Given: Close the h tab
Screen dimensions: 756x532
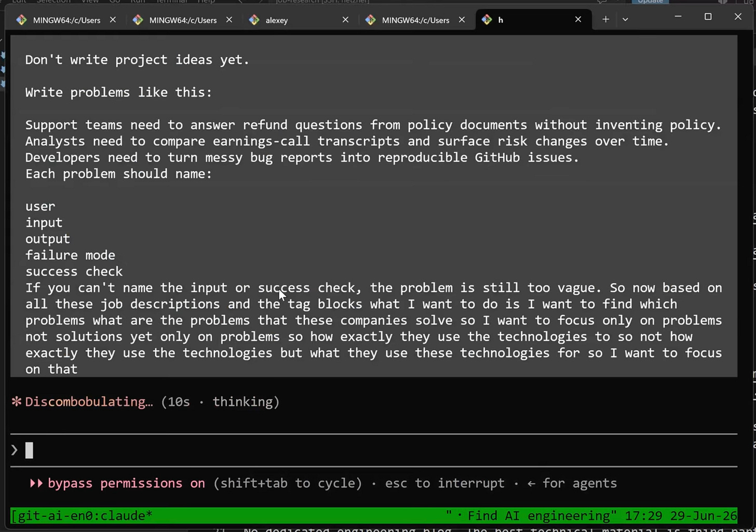Looking at the screenshot, I should [578, 20].
